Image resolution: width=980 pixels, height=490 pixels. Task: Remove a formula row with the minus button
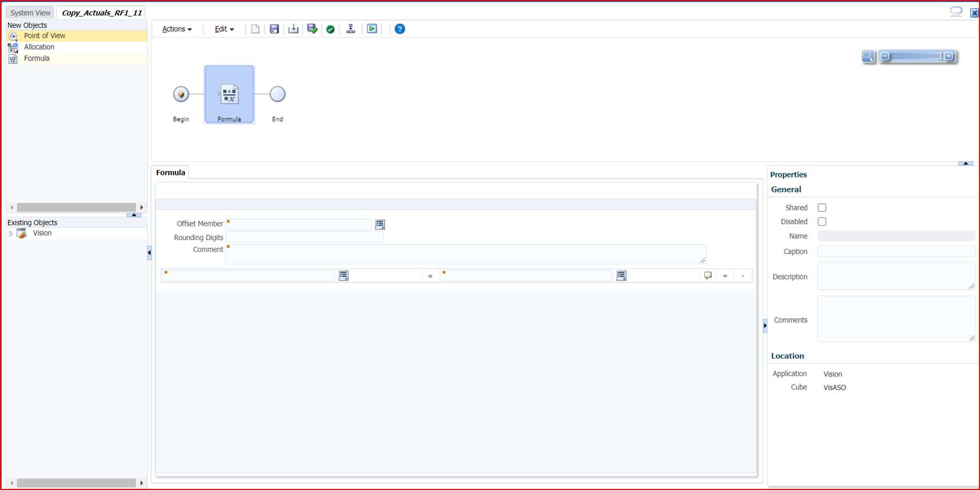[743, 276]
